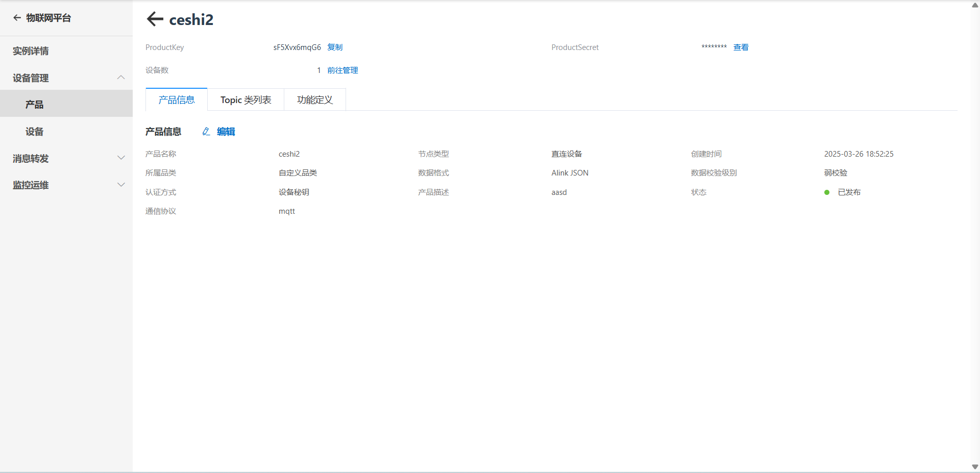The width and height of the screenshot is (980, 473).
Task: Open the 功能定义 tab
Action: (x=315, y=100)
